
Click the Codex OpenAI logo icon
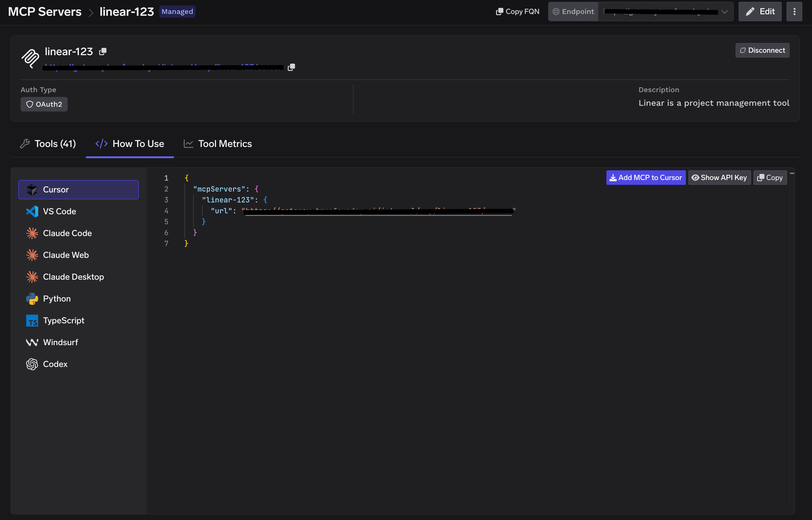[x=32, y=364]
